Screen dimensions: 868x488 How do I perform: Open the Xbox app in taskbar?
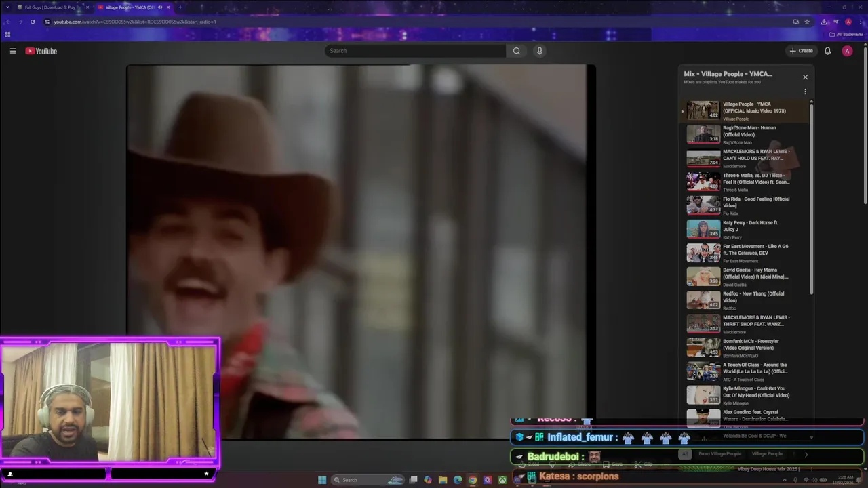click(x=502, y=480)
